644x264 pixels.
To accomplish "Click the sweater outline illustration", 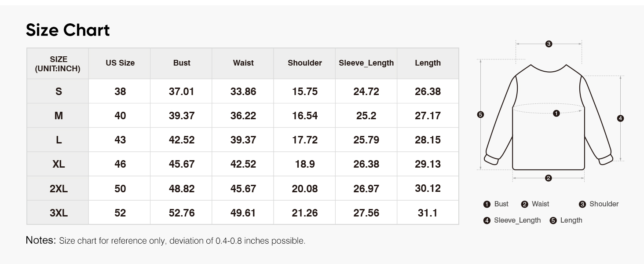I will point(549,117).
